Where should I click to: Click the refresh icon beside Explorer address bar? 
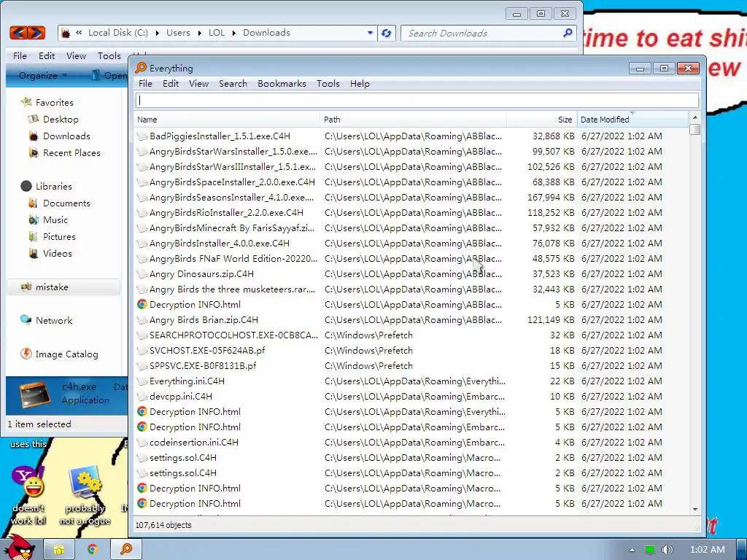[387, 33]
